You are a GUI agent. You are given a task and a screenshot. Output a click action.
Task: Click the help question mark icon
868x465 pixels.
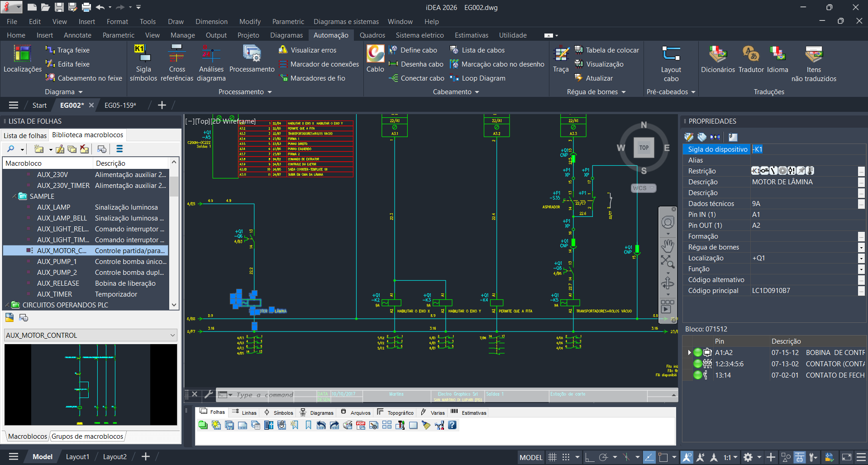452,425
